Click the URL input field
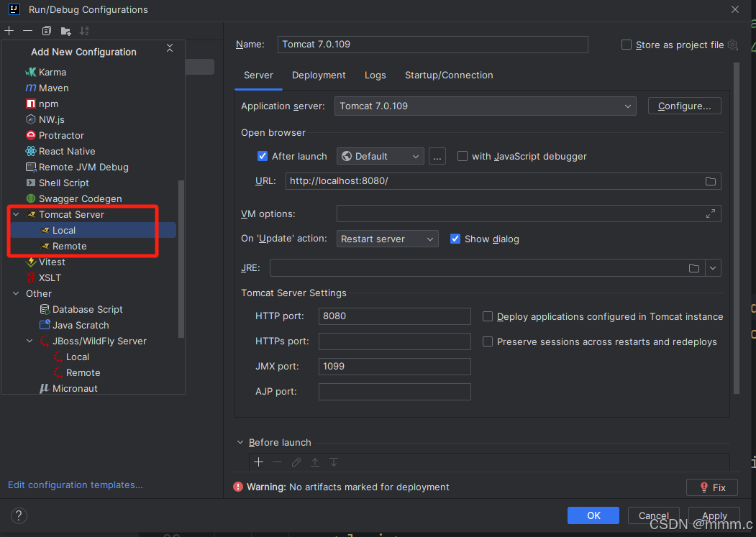The image size is (756, 537). click(x=503, y=181)
